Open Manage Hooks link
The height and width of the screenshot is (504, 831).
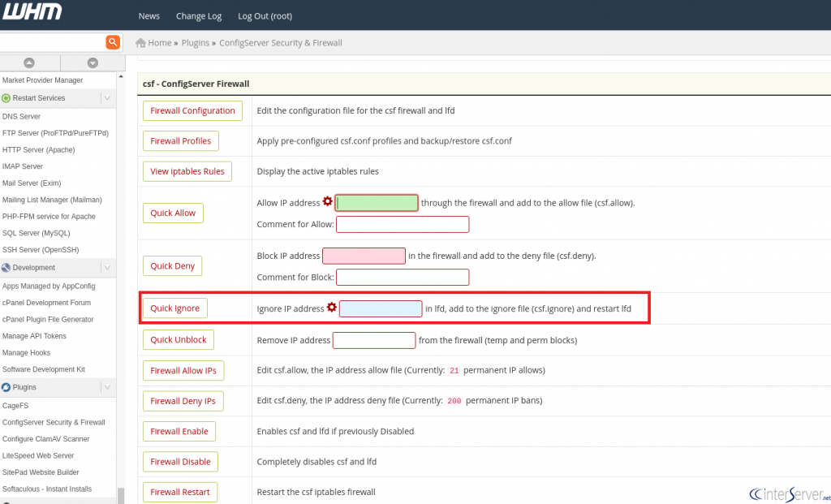click(27, 353)
